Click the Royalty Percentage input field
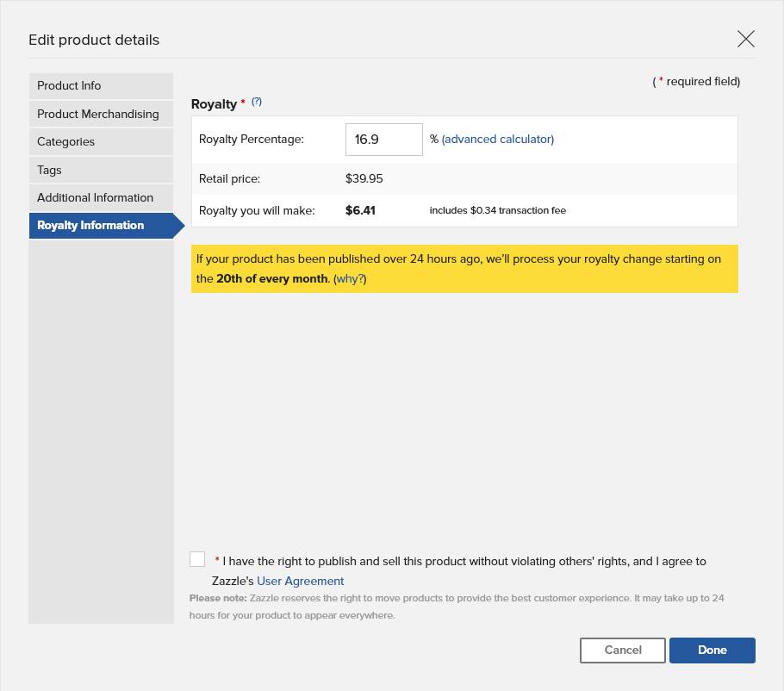 [383, 140]
